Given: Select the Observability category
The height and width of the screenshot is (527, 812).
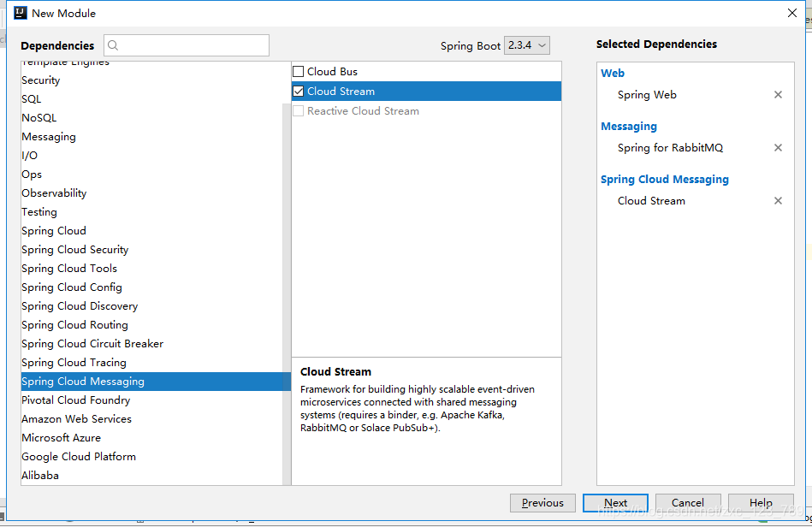Looking at the screenshot, I should (152, 193).
